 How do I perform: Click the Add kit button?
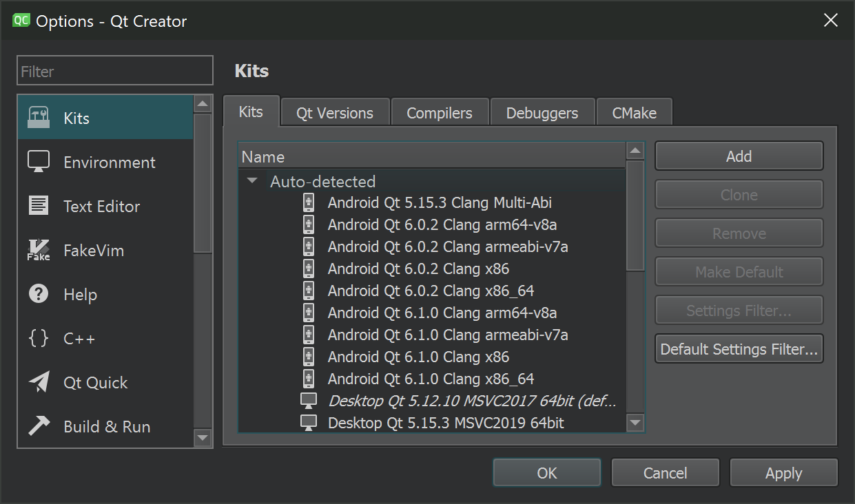[x=739, y=156]
